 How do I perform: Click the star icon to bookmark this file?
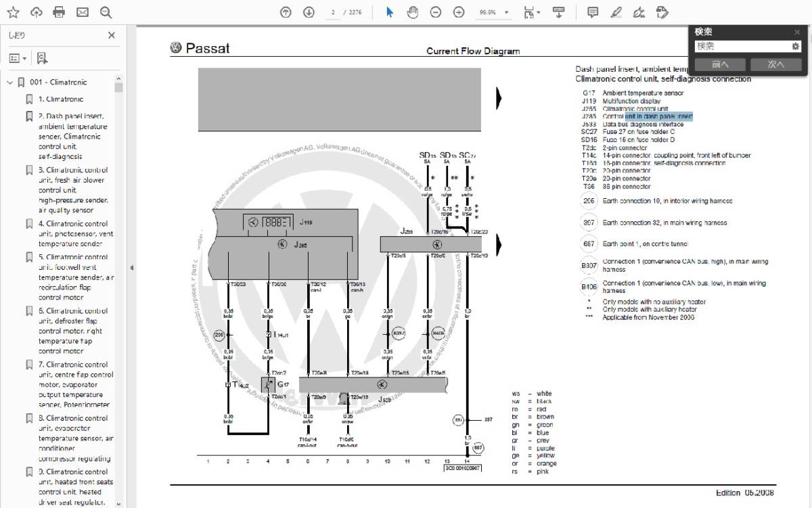(x=14, y=12)
